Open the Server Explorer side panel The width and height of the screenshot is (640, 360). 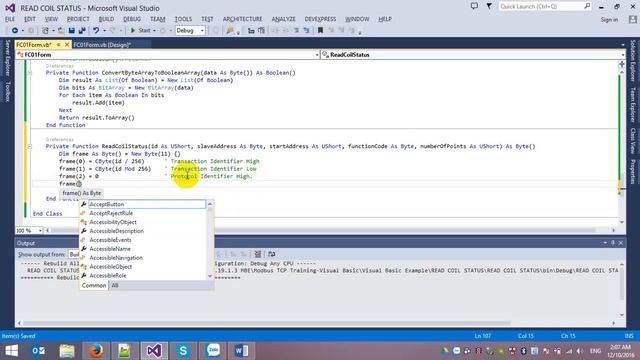click(x=7, y=58)
